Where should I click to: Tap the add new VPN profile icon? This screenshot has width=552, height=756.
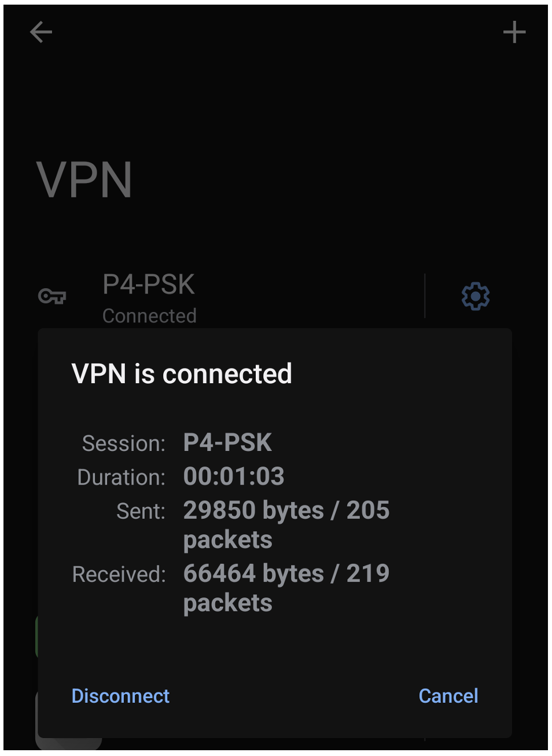coord(514,33)
